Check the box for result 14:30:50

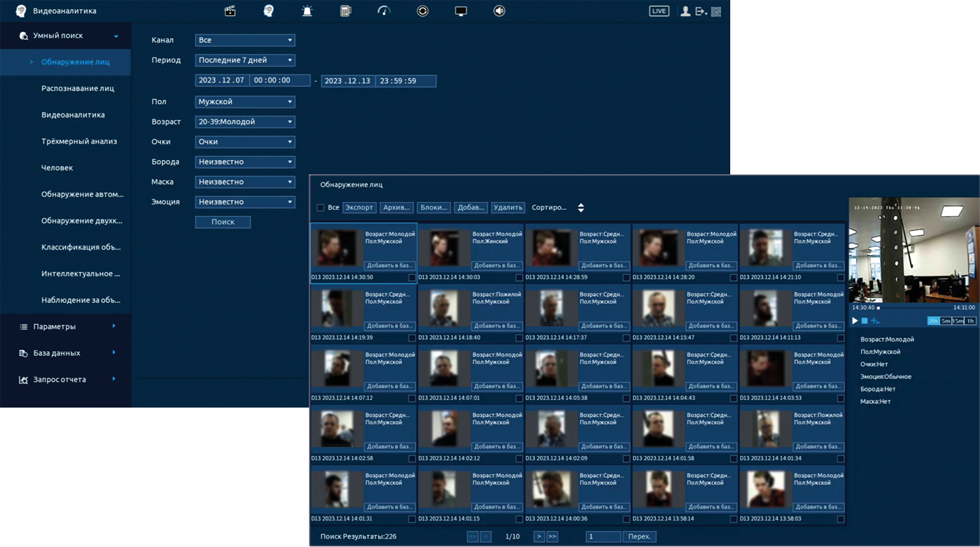point(412,278)
